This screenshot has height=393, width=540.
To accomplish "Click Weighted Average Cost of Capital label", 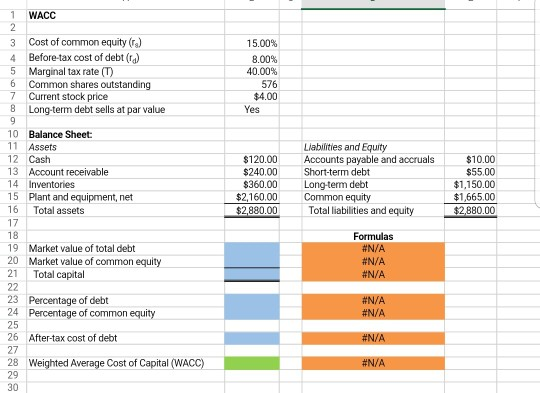I will click(x=116, y=363).
